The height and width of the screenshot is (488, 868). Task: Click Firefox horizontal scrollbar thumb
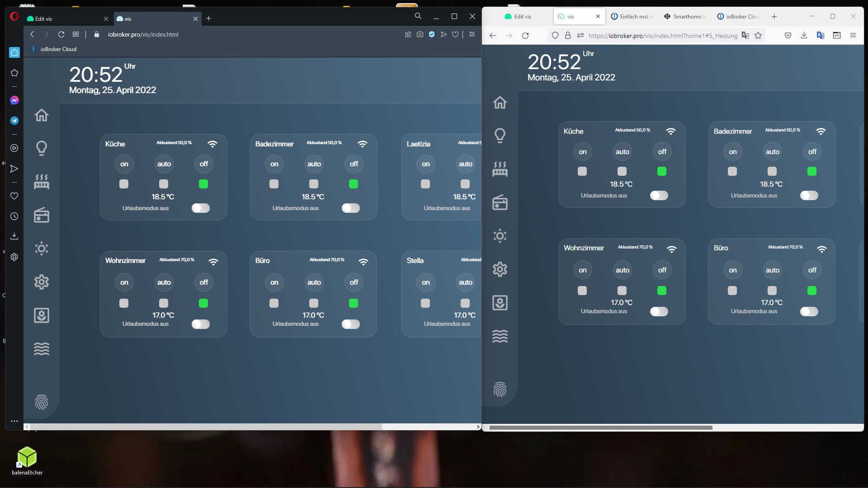click(601, 427)
